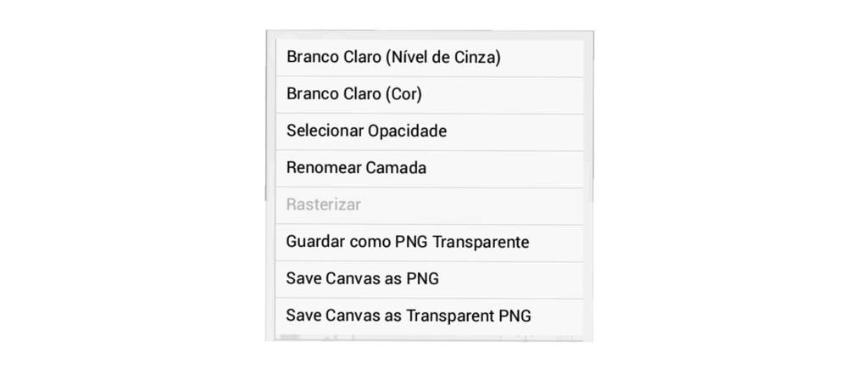This screenshot has width=868, height=375.
Task: Click Renomear Camada menu item
Action: coord(430,169)
